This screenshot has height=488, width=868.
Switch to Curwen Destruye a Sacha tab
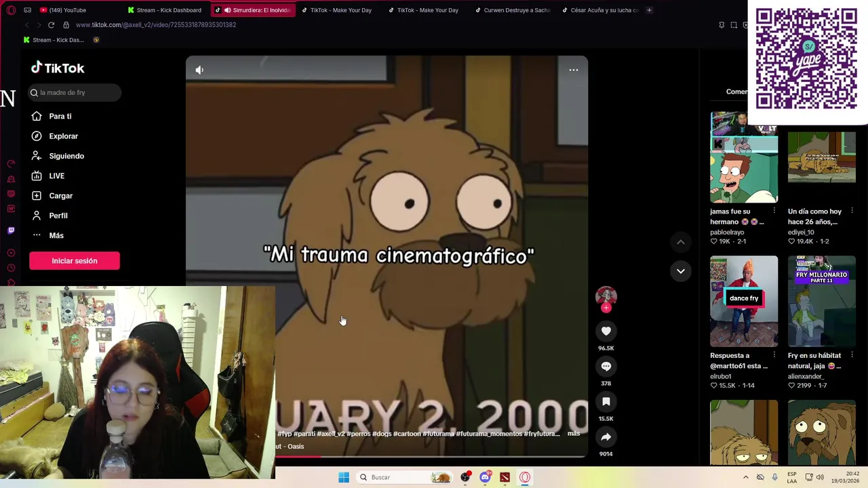512,10
